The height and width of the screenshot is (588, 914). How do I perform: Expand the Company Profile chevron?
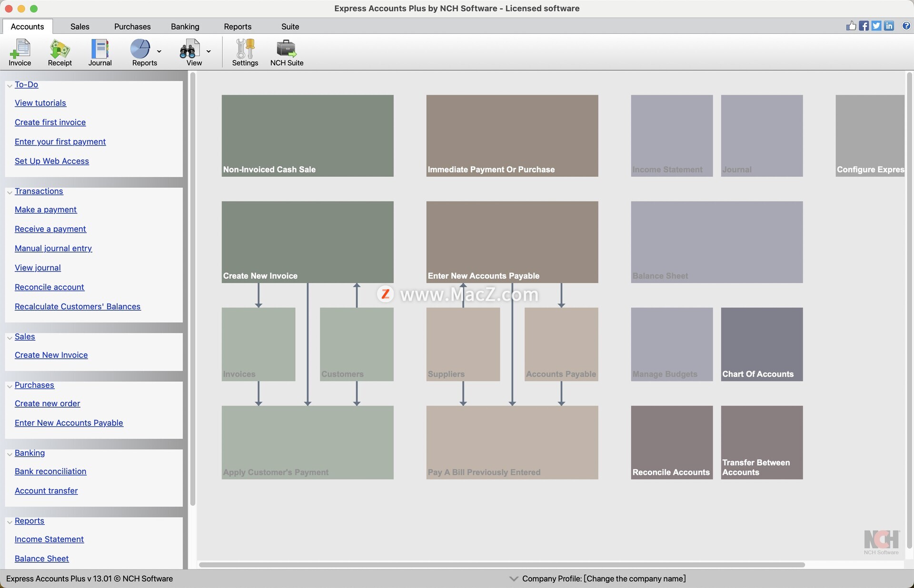[513, 578]
